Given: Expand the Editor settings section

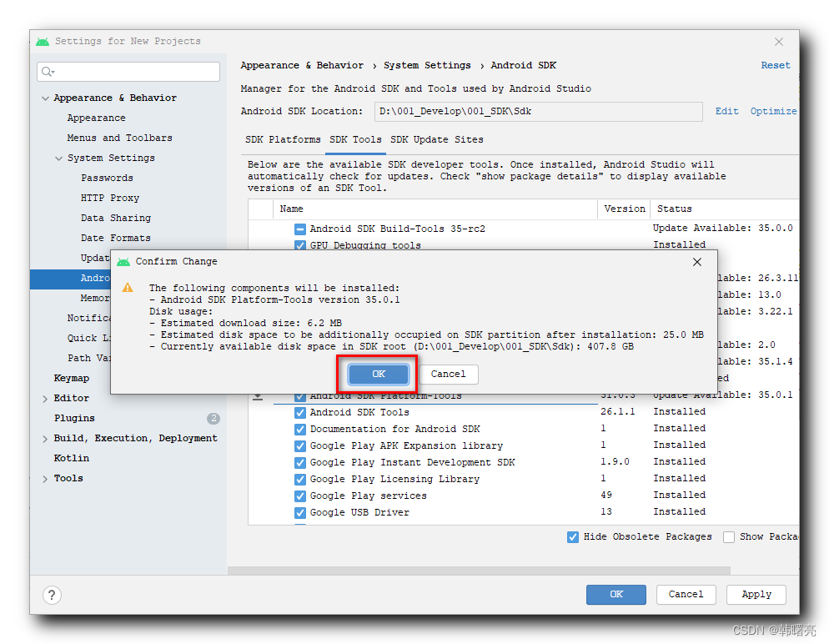Looking at the screenshot, I should click(46, 400).
